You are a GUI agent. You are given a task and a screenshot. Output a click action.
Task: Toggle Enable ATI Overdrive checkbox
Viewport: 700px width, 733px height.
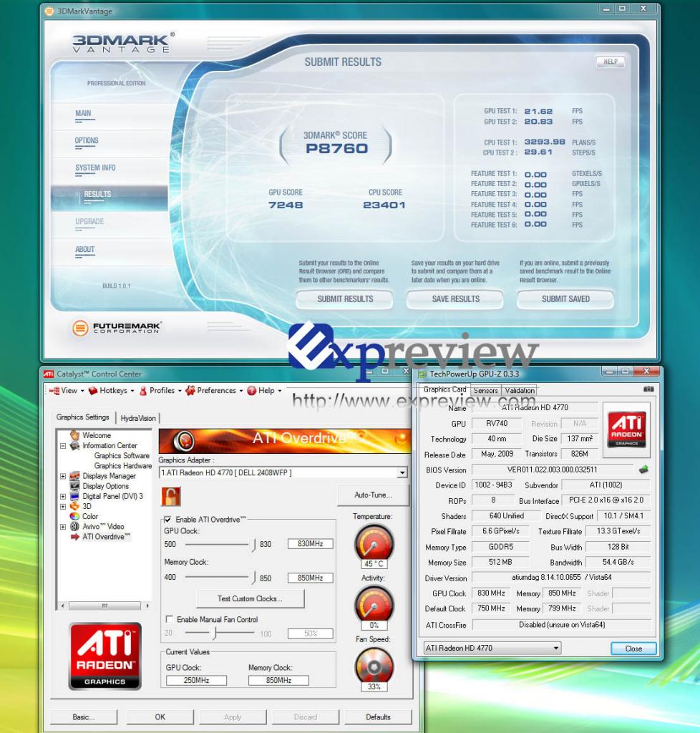(x=167, y=520)
